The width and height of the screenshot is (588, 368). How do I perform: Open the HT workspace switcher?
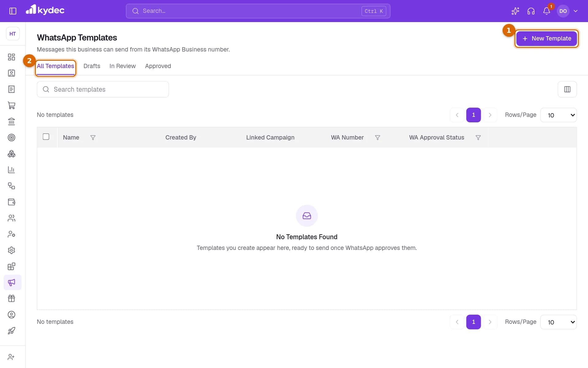click(13, 34)
